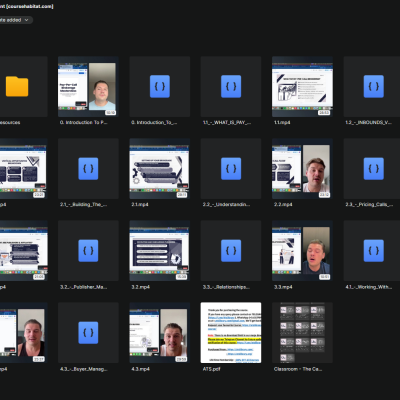Image resolution: width=400 pixels, height=400 pixels.
Task: Click the '2.3_-_Pricing_Calls_...' file name
Action: 369,205
